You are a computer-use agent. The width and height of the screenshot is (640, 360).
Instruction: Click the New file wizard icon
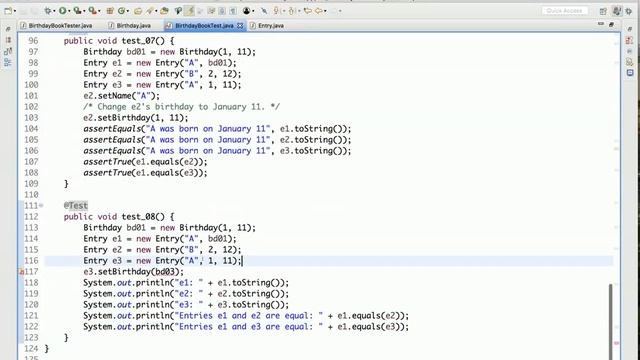tap(7, 11)
